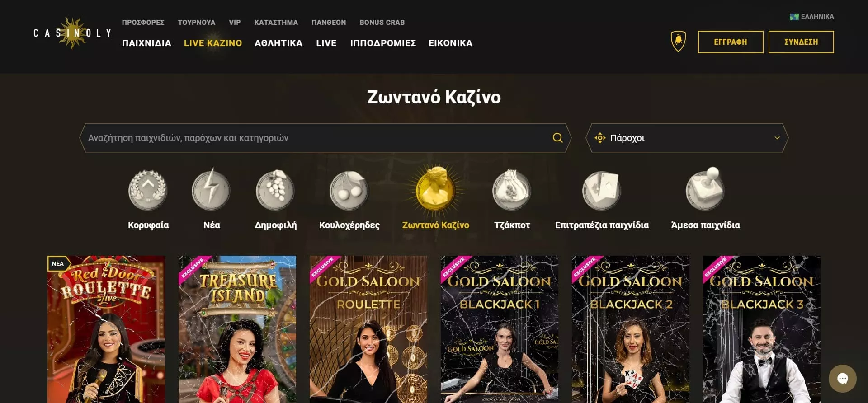This screenshot has width=868, height=403.
Task: Click the gold shield badge icon
Action: [x=678, y=41]
